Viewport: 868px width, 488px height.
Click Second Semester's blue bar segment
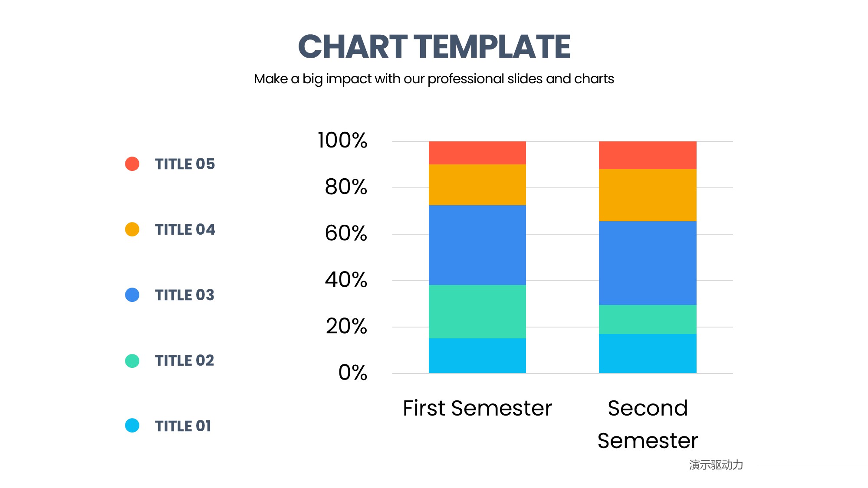click(x=648, y=263)
